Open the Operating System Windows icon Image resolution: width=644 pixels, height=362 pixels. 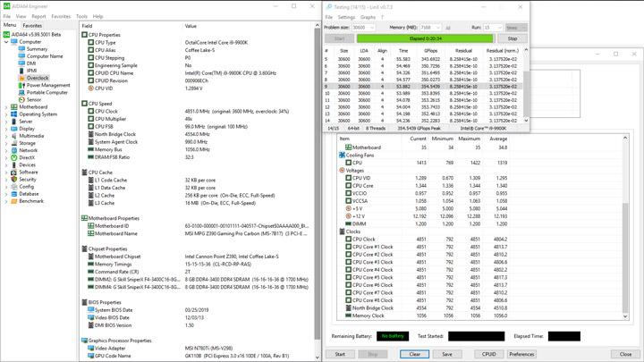tap(14, 114)
